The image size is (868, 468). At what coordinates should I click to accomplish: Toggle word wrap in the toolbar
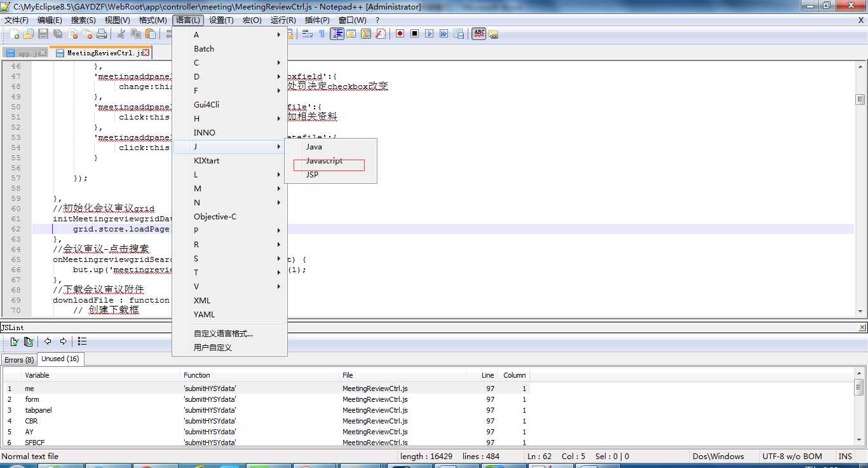tap(307, 34)
